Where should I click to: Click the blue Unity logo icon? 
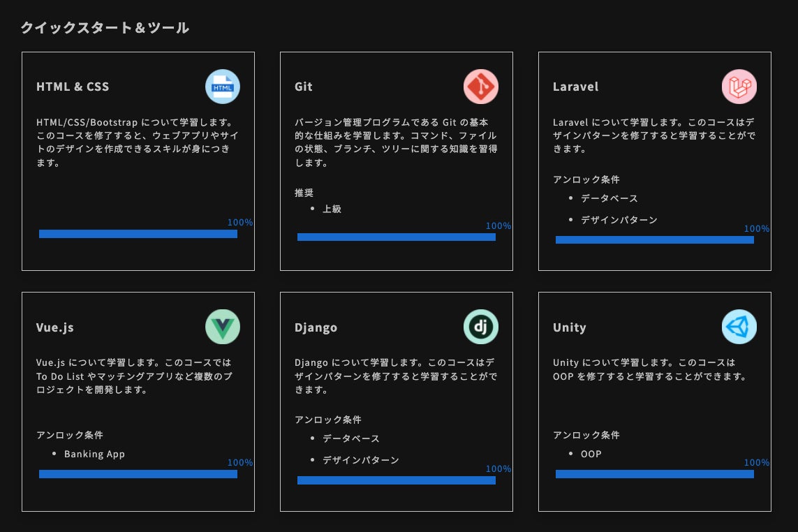point(739,327)
